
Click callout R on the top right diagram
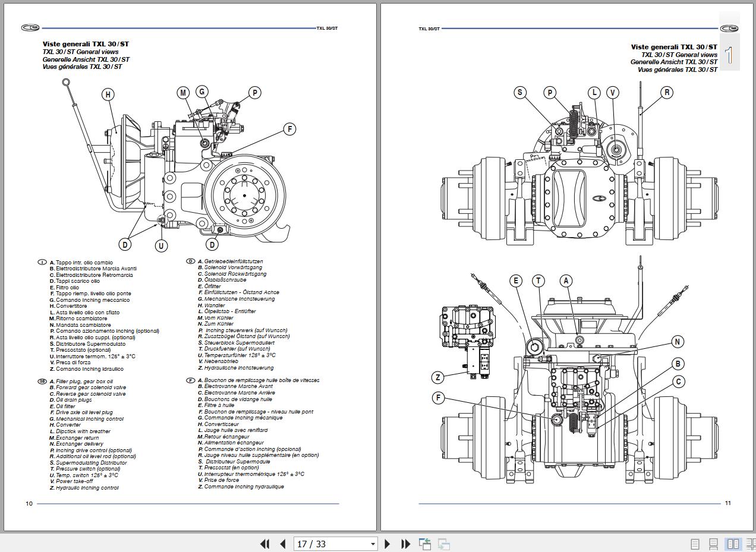(x=667, y=92)
